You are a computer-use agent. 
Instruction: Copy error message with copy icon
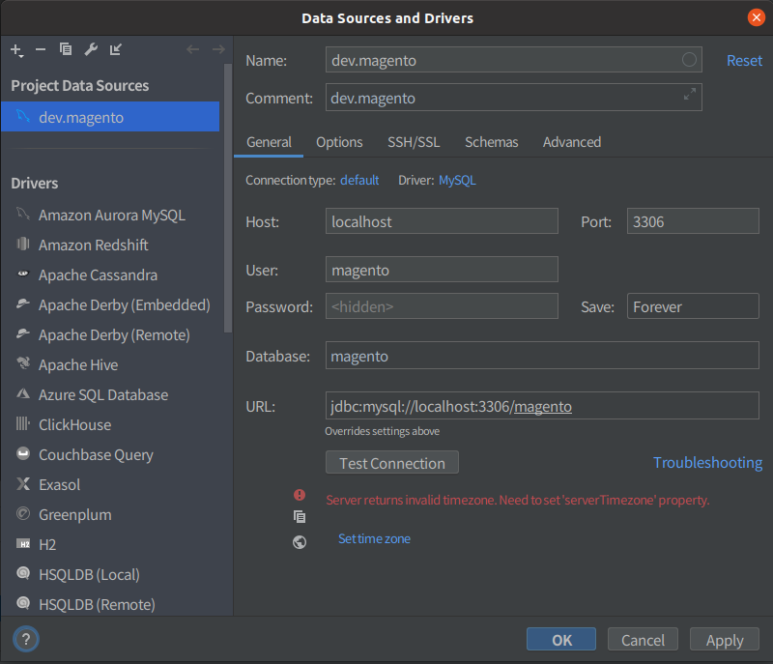[299, 517]
